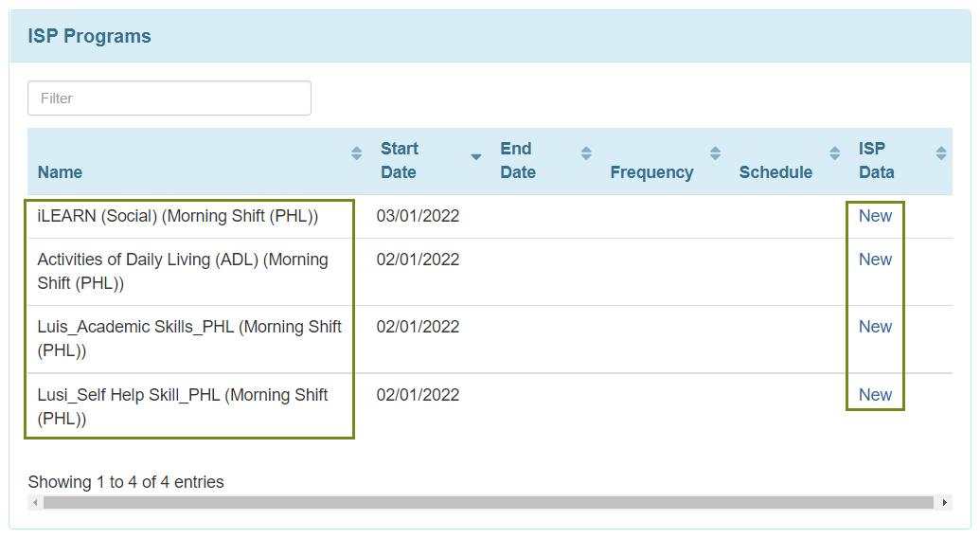This screenshot has height=538, width=980.
Task: Sort the Schedule column via its arrows
Action: [834, 153]
